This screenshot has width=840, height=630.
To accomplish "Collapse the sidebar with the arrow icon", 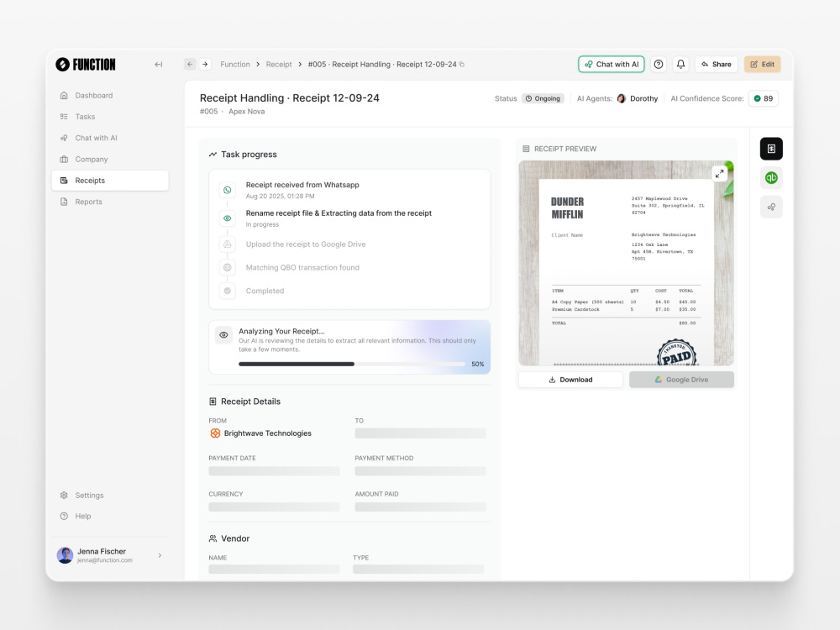I will click(x=159, y=65).
